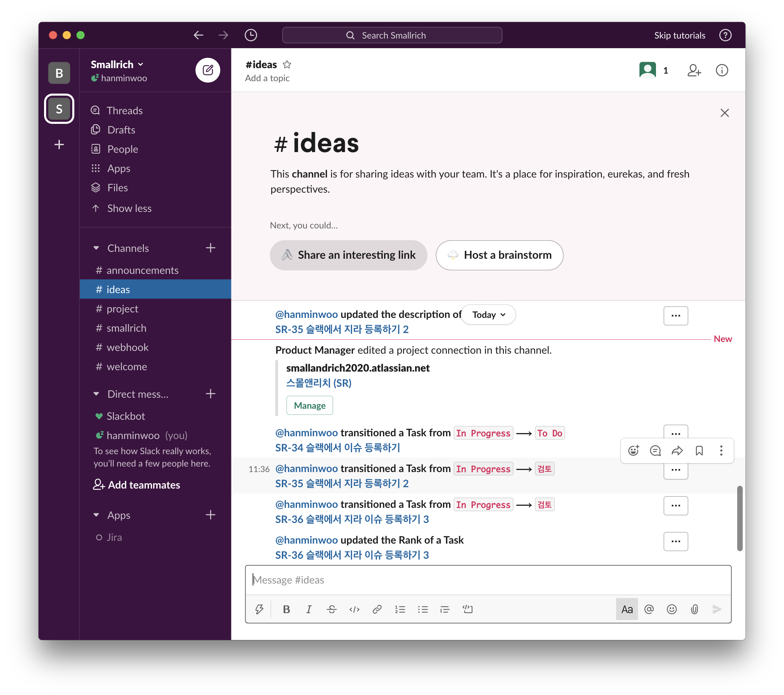
Task: Click the add people to channel icon
Action: point(694,71)
